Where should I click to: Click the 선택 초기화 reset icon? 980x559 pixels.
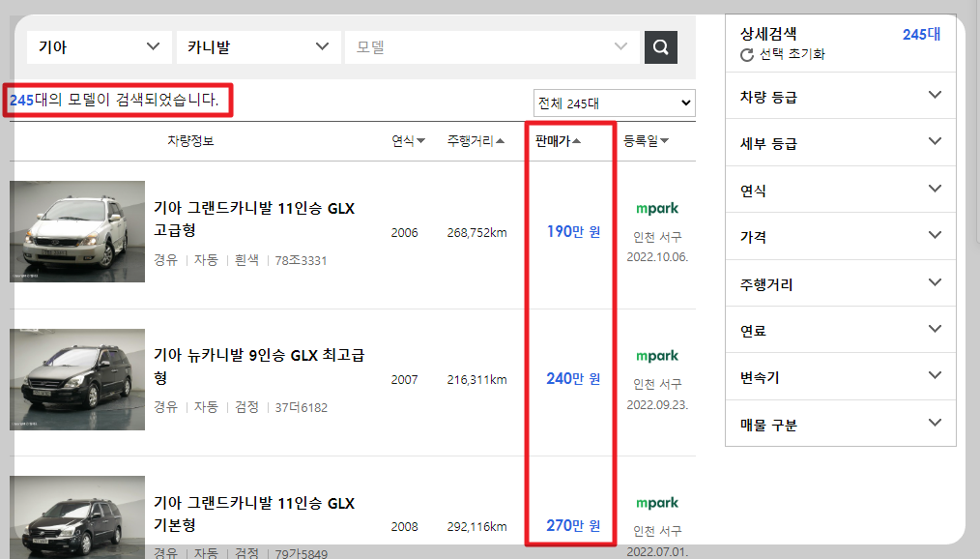click(747, 55)
